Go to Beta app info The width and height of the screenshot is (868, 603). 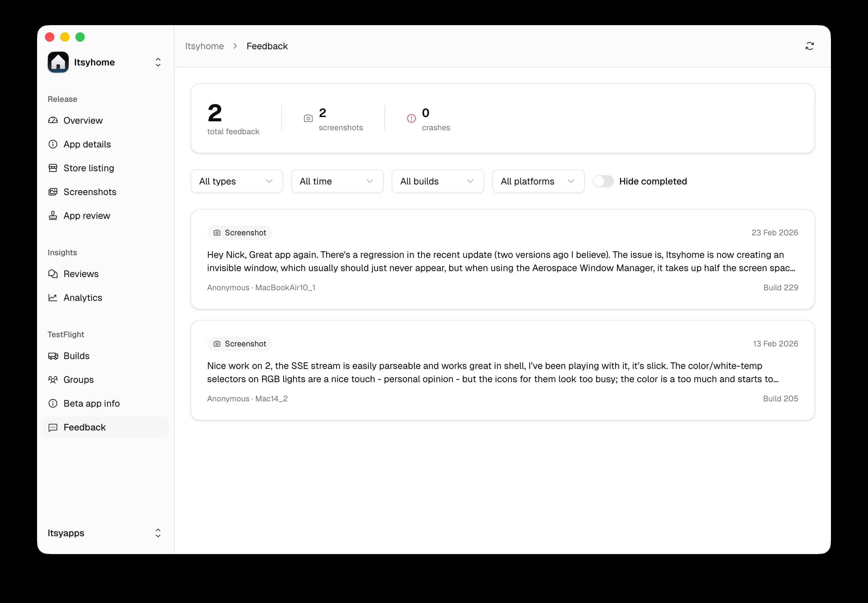(92, 404)
